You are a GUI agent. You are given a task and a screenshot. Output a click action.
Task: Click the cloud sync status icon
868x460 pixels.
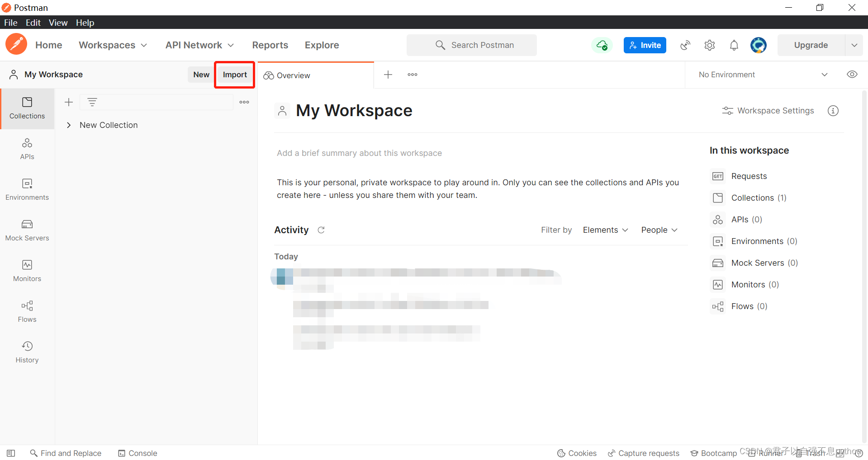click(602, 45)
